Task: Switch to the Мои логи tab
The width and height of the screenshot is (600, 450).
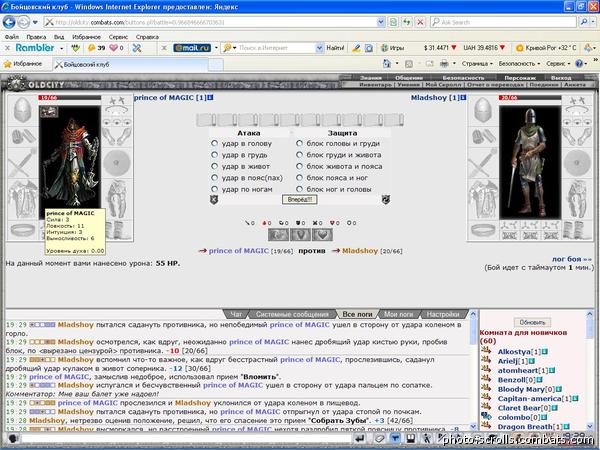Action: coord(399,314)
